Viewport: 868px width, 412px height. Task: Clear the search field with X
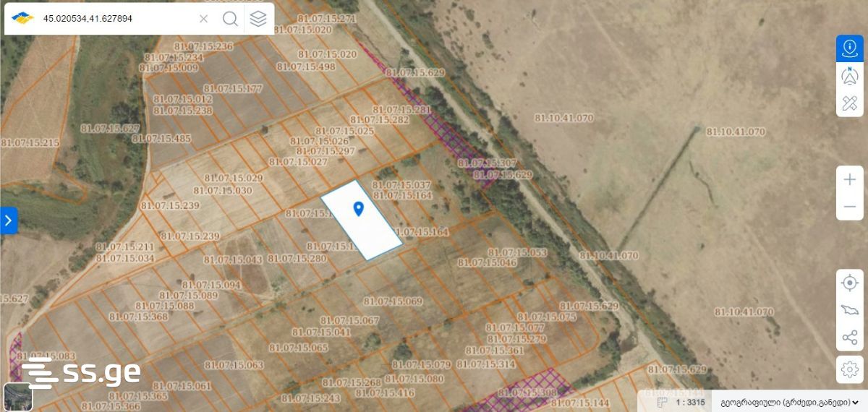point(203,19)
